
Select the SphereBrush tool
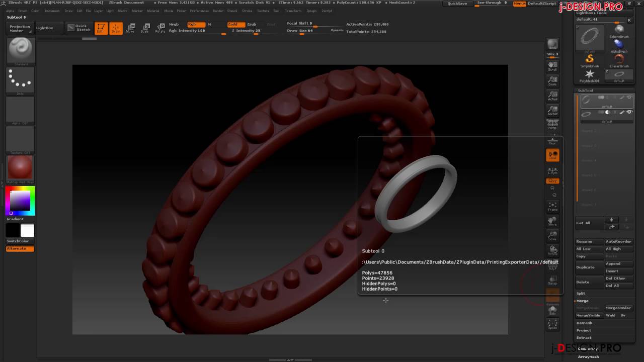point(619,31)
